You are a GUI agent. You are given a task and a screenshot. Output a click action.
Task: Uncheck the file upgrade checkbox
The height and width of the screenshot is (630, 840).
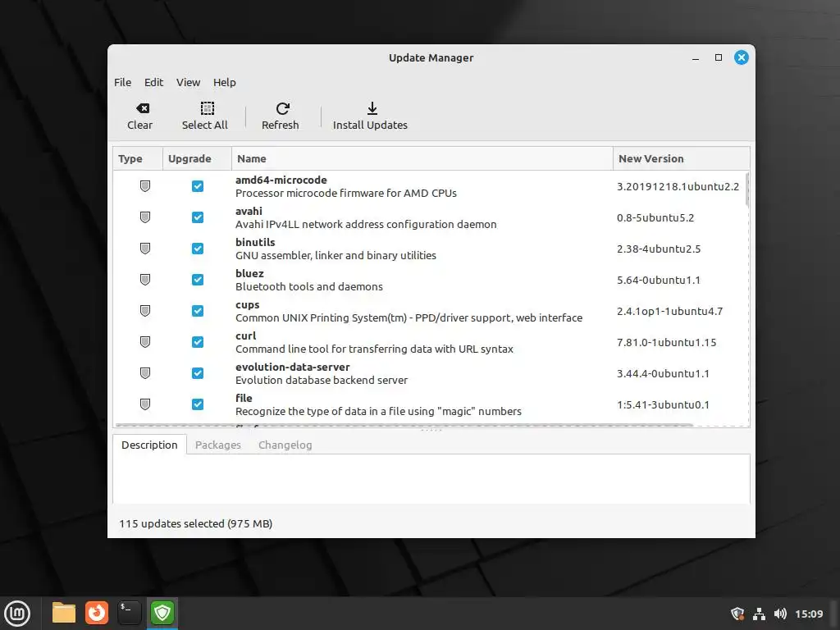[x=198, y=404]
